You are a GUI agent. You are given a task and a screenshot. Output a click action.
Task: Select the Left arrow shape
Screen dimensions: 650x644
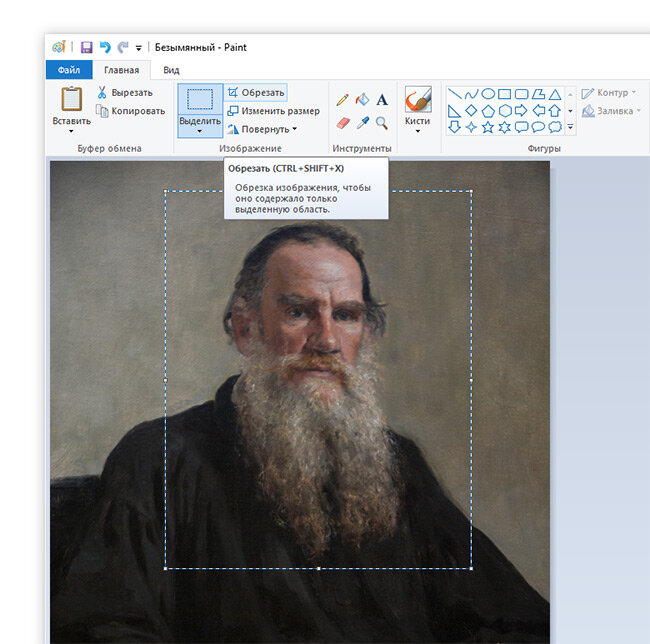coord(538,111)
